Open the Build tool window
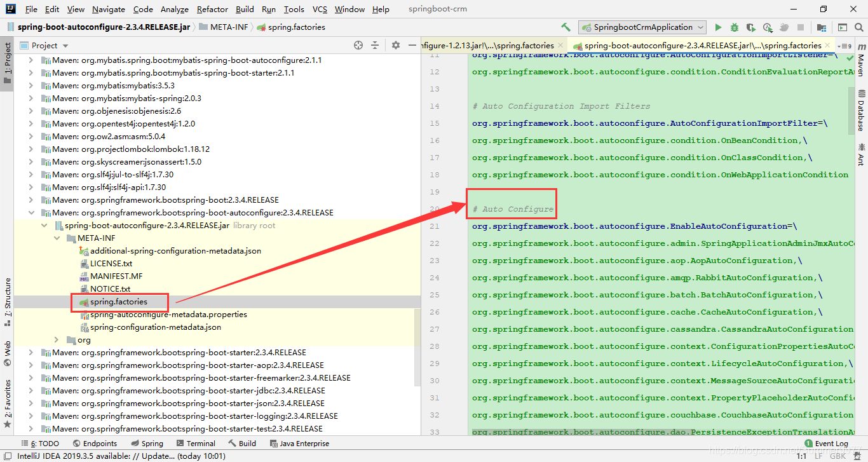The height and width of the screenshot is (462, 868). (242, 444)
